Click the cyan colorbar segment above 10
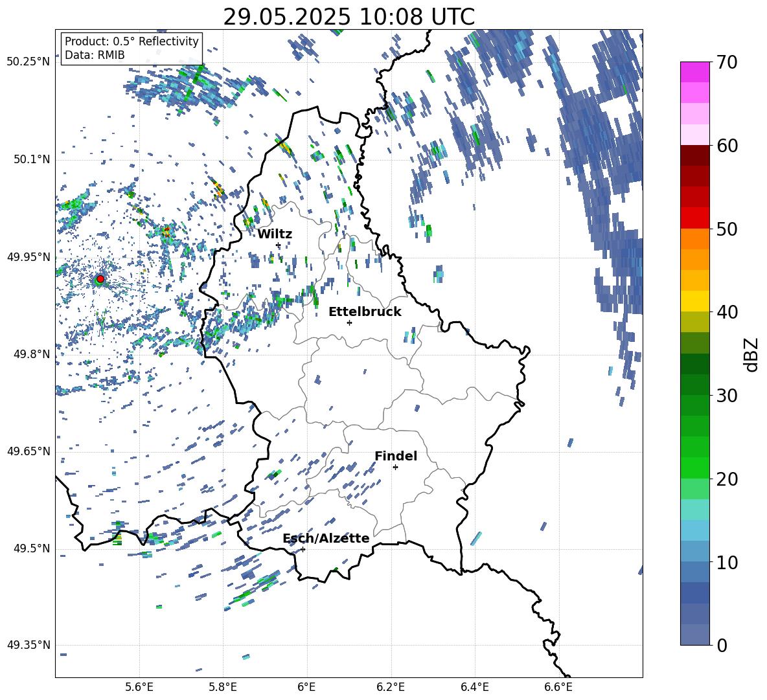The image size is (767, 700). click(x=694, y=530)
